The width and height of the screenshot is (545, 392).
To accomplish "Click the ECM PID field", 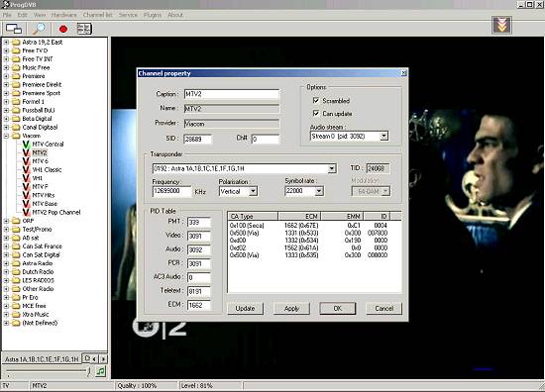I will tap(198, 305).
